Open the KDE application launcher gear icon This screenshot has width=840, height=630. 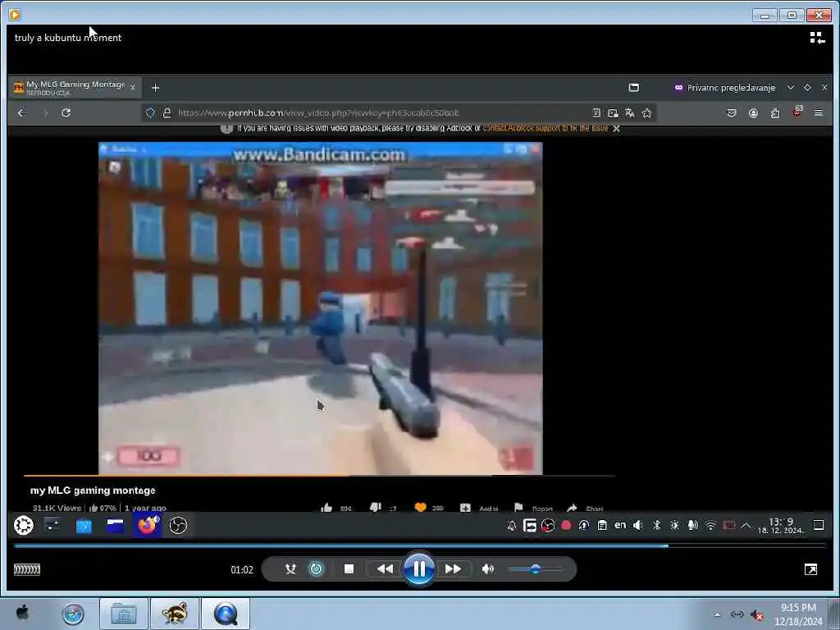(23, 526)
